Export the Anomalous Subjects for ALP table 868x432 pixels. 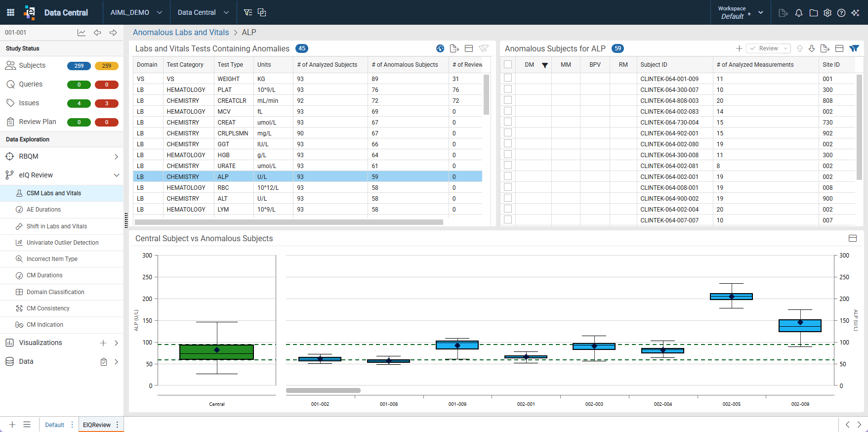pyautogui.click(x=825, y=48)
